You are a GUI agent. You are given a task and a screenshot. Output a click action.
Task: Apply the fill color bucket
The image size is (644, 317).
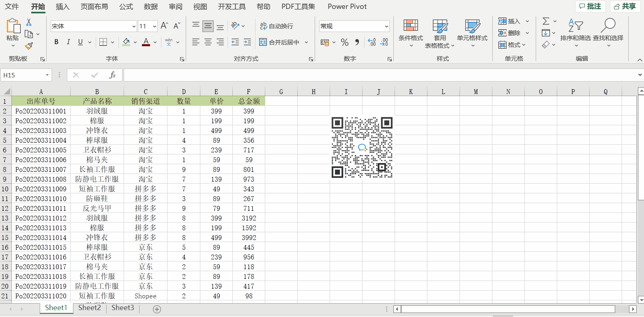point(126,42)
